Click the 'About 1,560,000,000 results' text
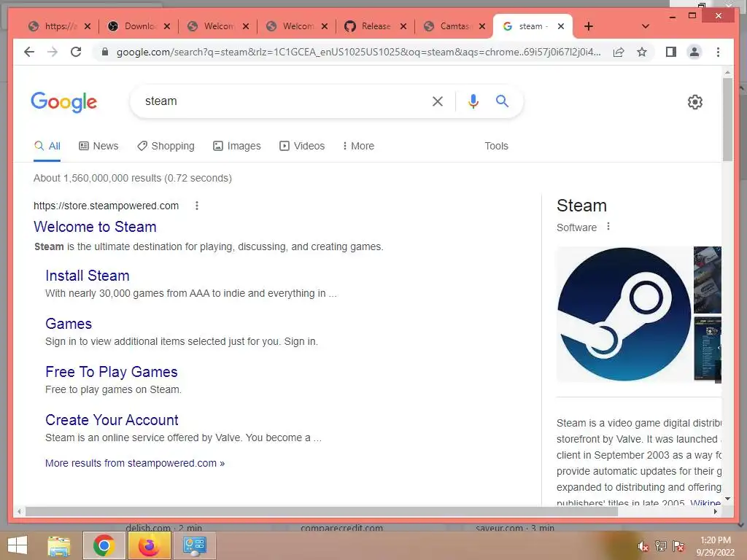Image resolution: width=747 pixels, height=560 pixels. (133, 178)
